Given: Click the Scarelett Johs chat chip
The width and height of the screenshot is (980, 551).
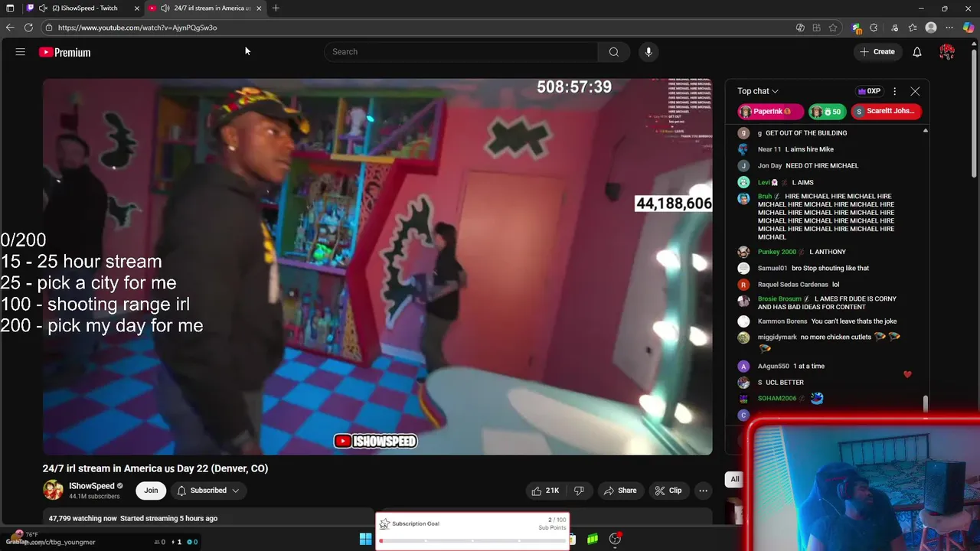Looking at the screenshot, I should point(885,112).
